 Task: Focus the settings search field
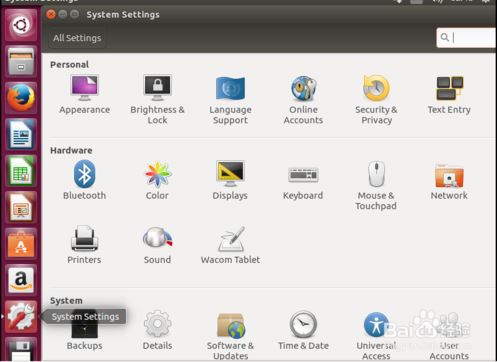click(x=467, y=38)
